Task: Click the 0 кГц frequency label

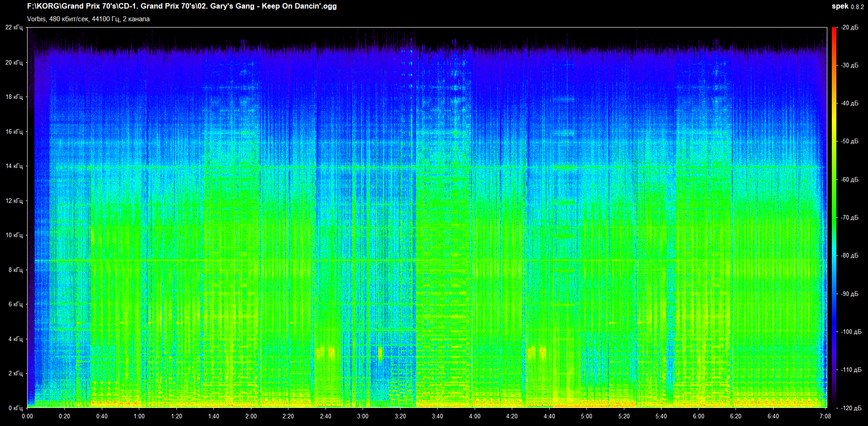Action: click(x=15, y=408)
